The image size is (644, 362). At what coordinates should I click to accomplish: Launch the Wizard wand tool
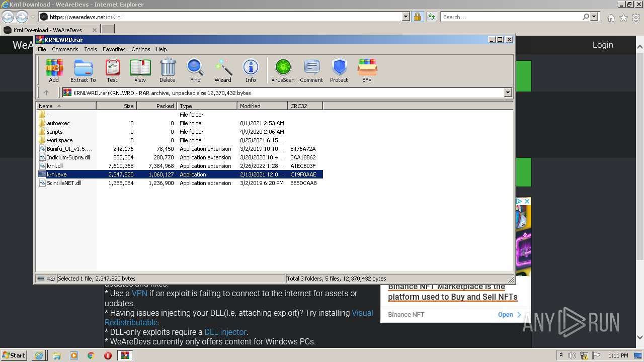(x=223, y=70)
